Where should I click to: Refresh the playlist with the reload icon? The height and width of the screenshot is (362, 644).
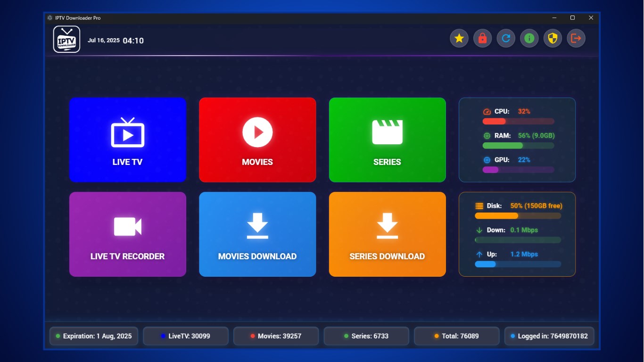506,38
